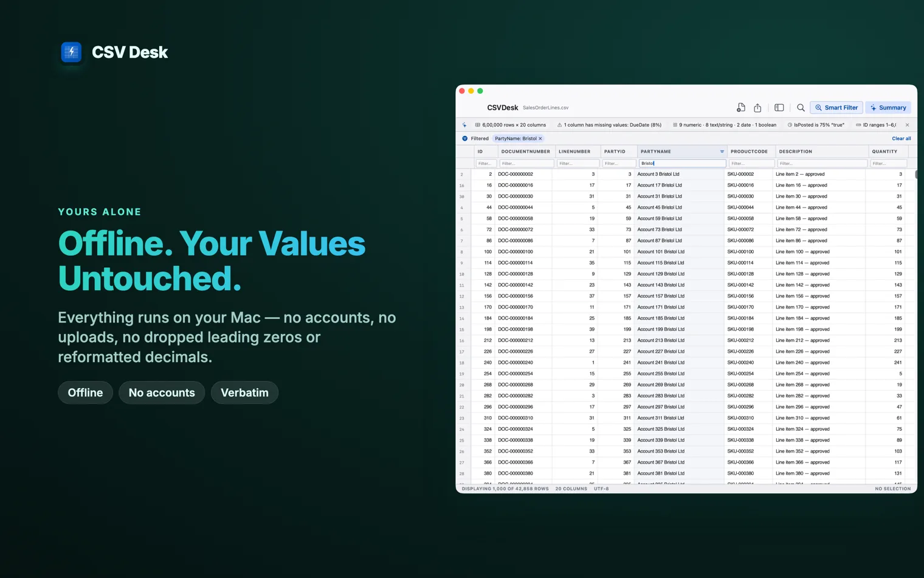
Task: Open the share/export icon
Action: pos(757,108)
